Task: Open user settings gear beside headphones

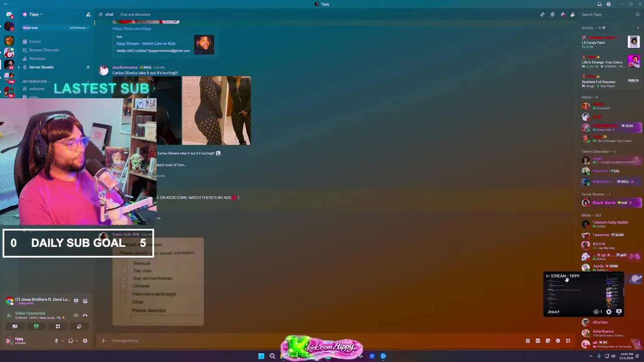Action: coord(85,341)
